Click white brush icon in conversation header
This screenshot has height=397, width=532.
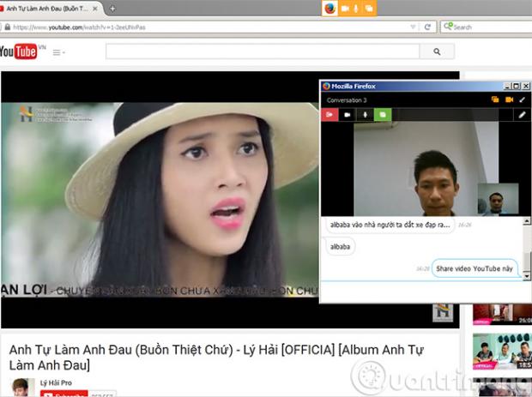coord(523,99)
